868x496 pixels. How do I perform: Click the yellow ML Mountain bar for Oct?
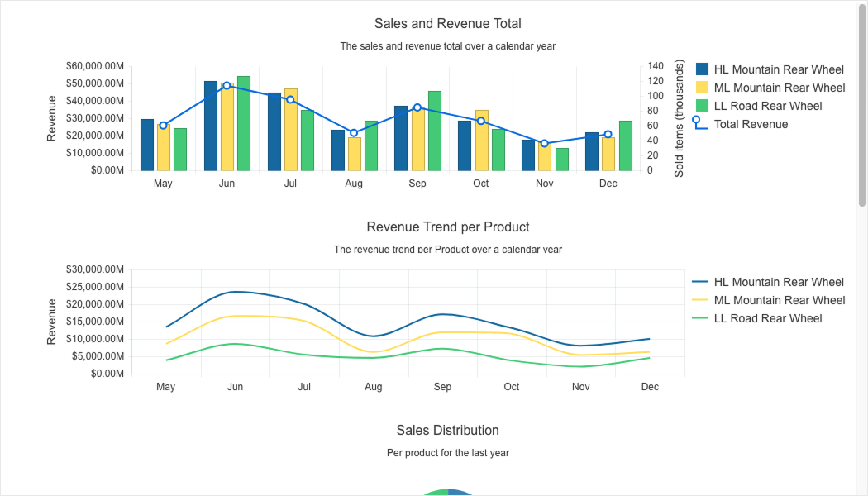coord(481,141)
